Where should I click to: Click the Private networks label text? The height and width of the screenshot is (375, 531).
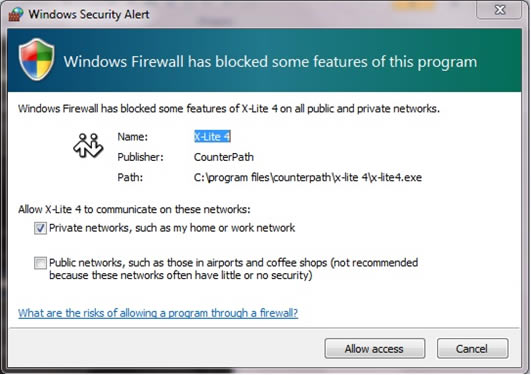(x=172, y=228)
